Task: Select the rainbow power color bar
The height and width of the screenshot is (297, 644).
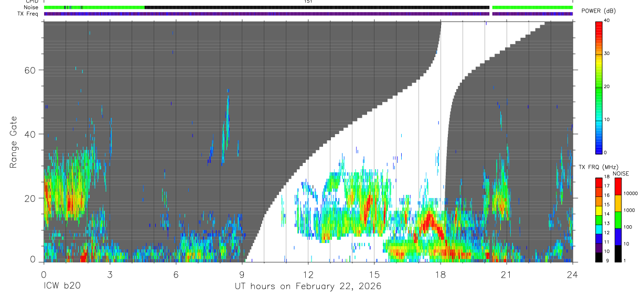Action: tap(598, 87)
